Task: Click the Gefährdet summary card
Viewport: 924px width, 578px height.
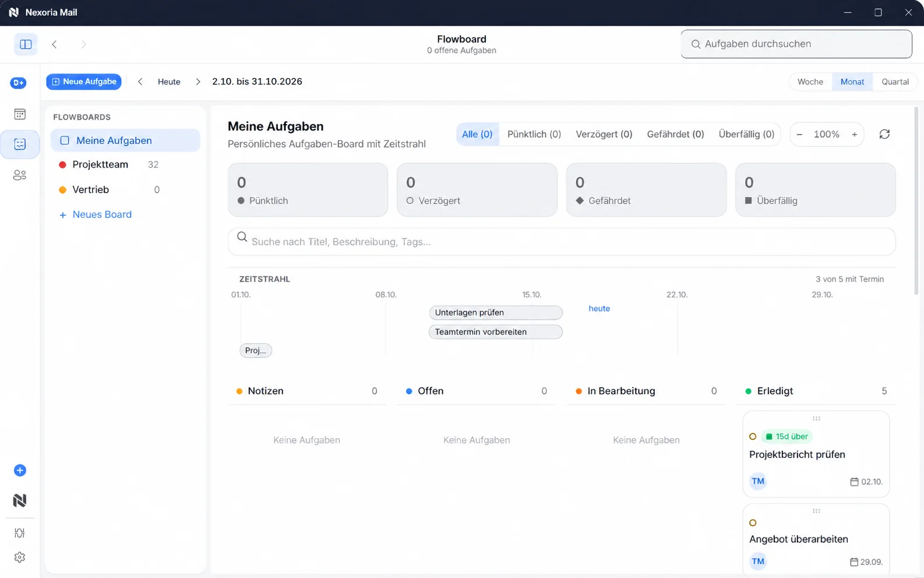Action: pos(646,190)
